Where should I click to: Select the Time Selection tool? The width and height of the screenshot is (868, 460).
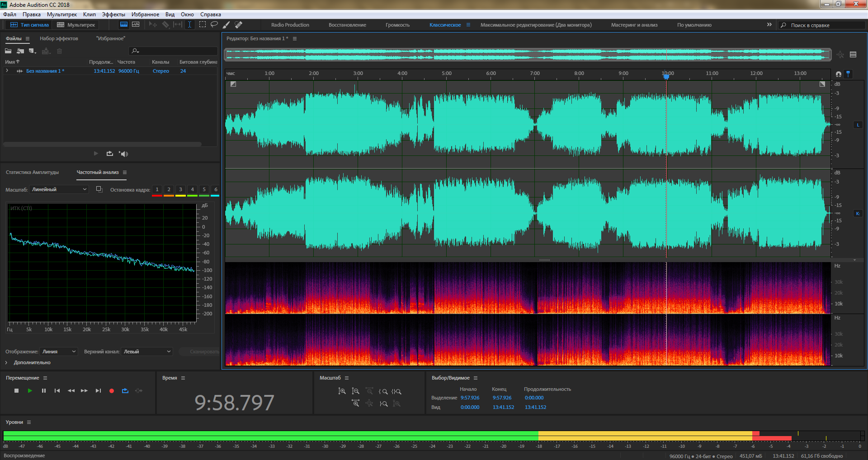click(x=189, y=25)
